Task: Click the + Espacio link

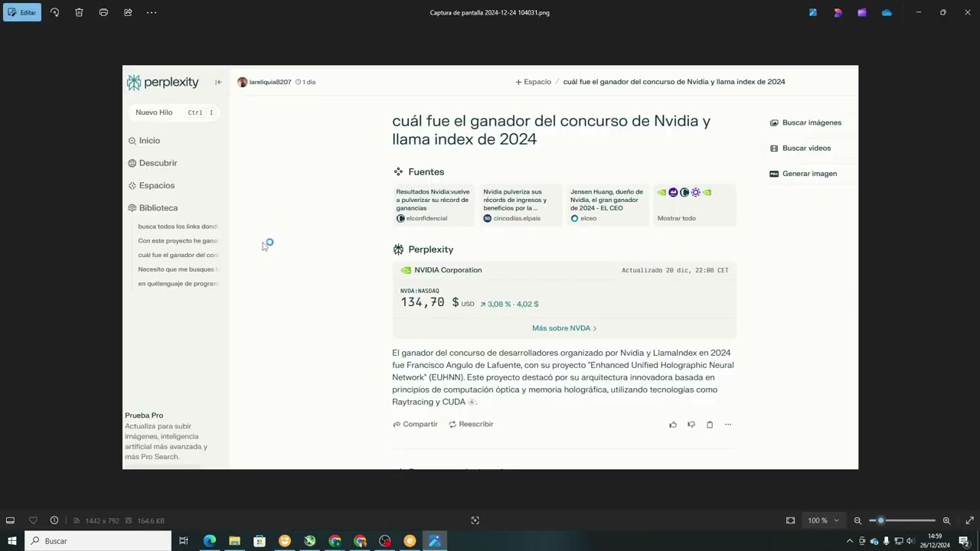Action: coord(533,82)
